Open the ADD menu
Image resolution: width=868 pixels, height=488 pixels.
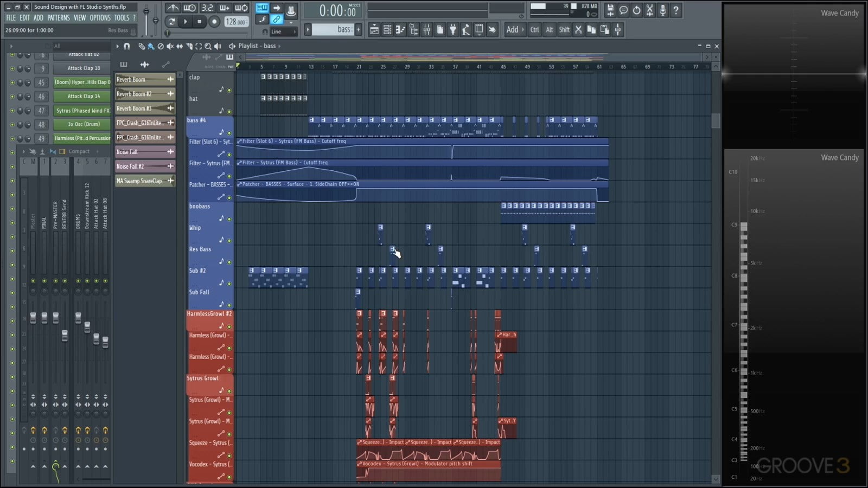39,18
